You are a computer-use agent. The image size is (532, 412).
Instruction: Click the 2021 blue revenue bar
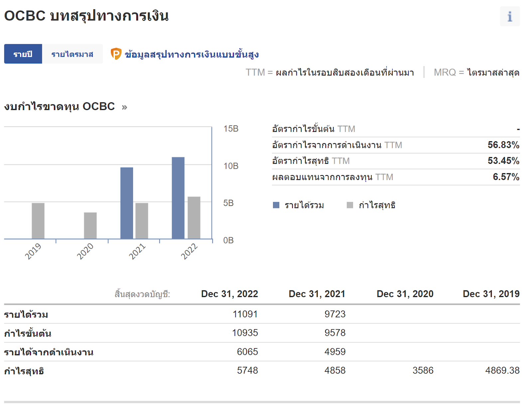[x=127, y=203]
